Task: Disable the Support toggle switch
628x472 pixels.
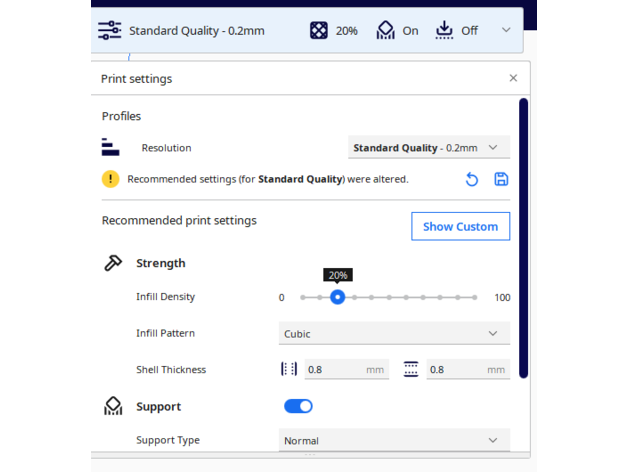Action: 298,406
